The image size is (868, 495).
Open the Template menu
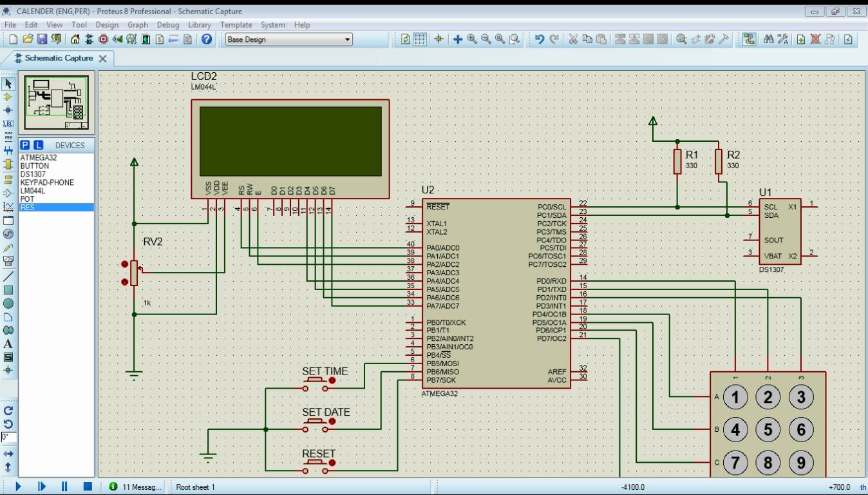click(236, 24)
